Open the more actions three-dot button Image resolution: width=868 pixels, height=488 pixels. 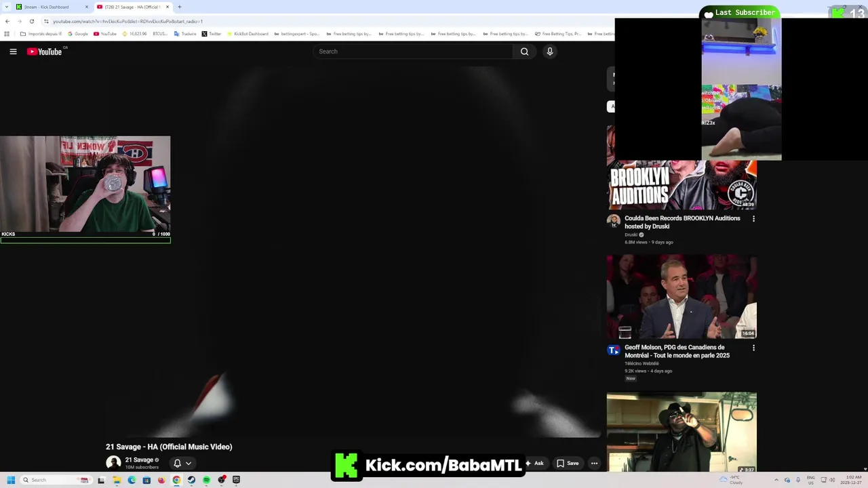pos(594,464)
